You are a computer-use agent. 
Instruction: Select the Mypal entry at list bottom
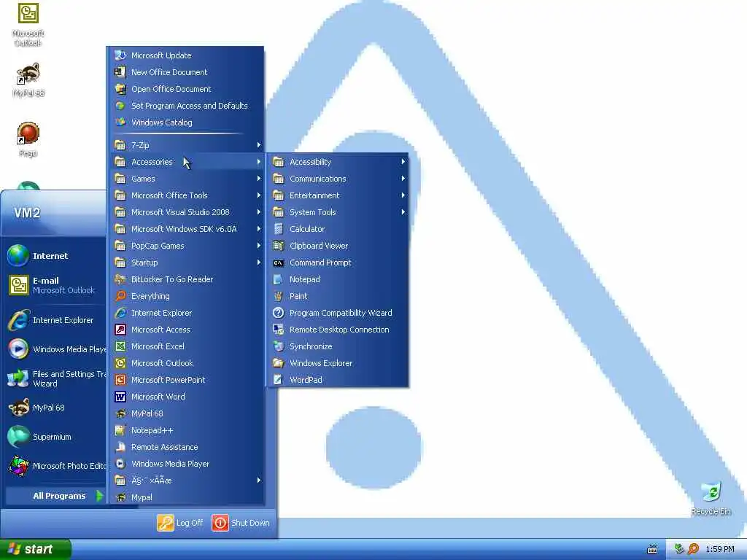click(x=186, y=497)
